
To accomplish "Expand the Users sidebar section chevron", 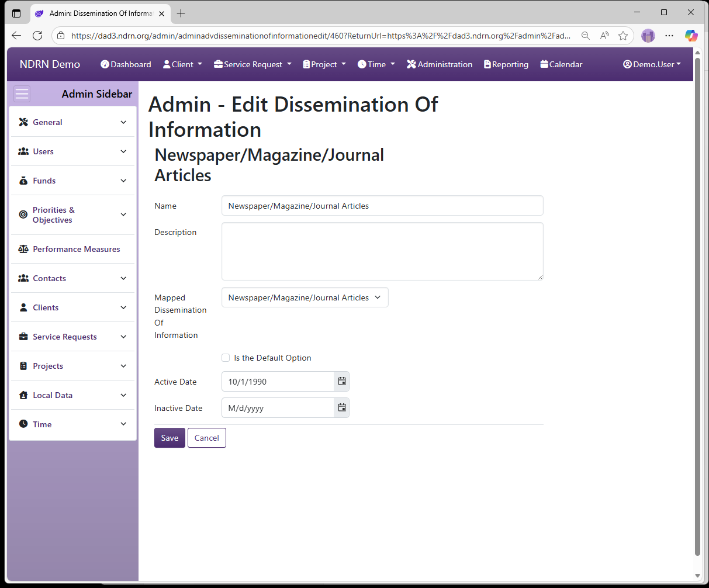I will coord(123,151).
